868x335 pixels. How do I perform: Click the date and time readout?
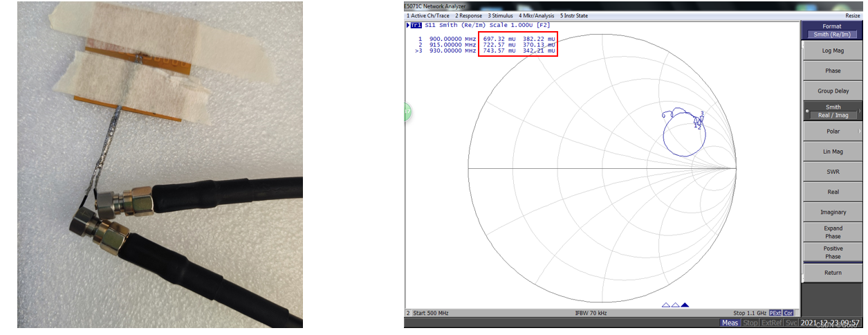coord(829,323)
